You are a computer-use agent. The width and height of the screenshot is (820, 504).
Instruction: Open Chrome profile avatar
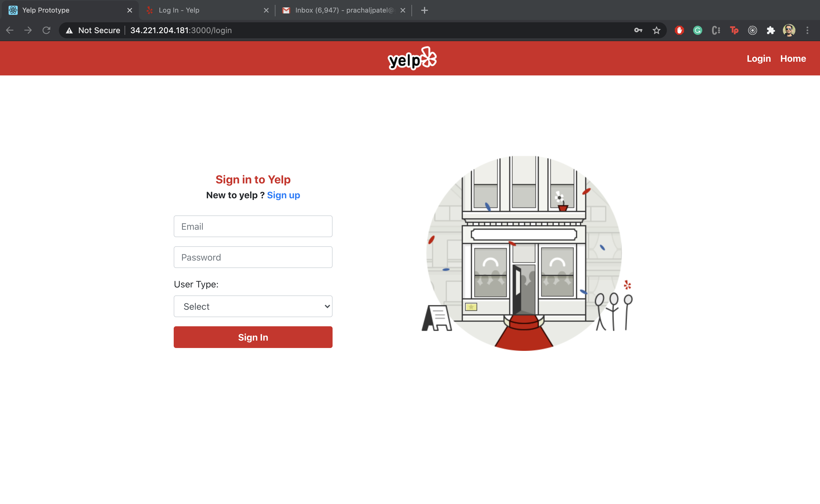(x=789, y=30)
